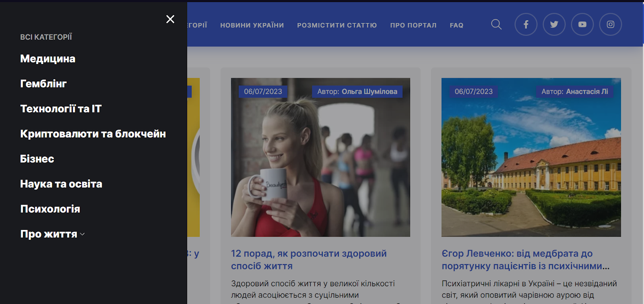
Task: Open the YouTube social icon
Action: pyautogui.click(x=582, y=25)
